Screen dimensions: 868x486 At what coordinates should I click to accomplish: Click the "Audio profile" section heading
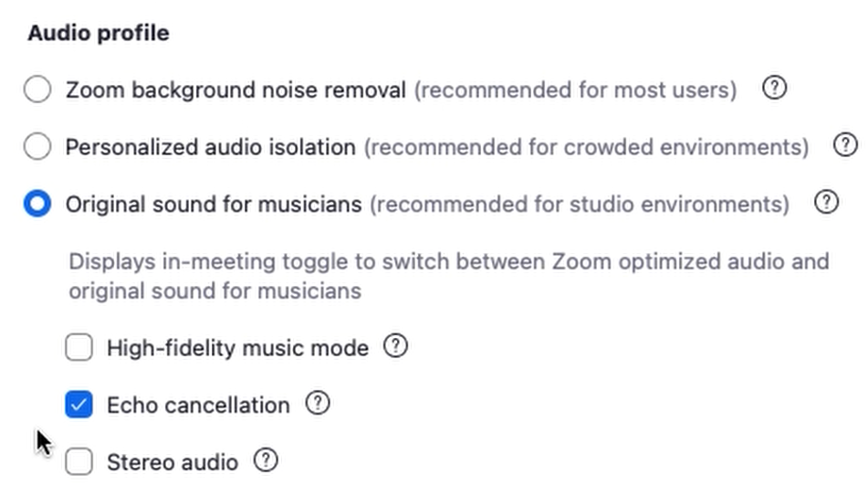99,33
